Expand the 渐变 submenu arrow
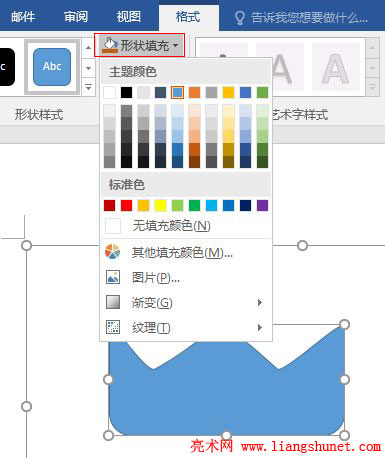This screenshot has width=385, height=458. (x=260, y=302)
